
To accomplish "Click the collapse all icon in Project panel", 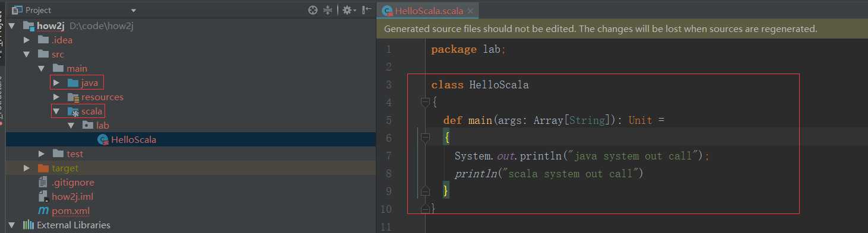I will click(328, 10).
